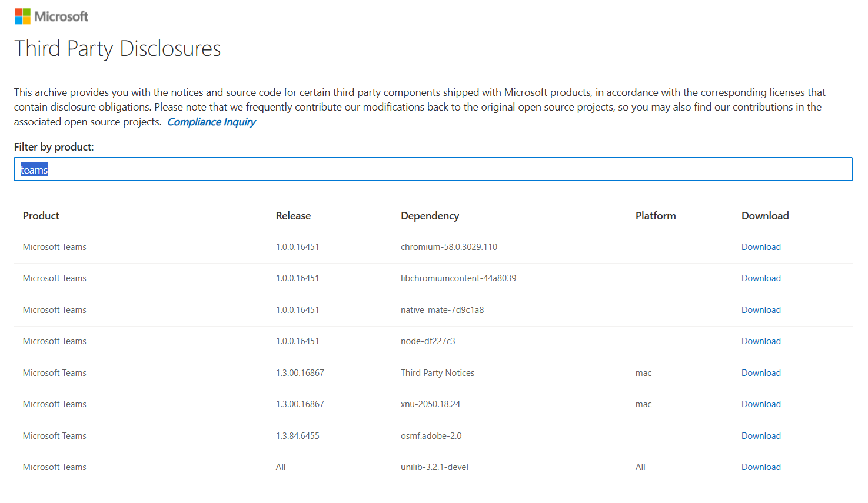
Task: Focus the Filter by product field
Action: tap(433, 169)
